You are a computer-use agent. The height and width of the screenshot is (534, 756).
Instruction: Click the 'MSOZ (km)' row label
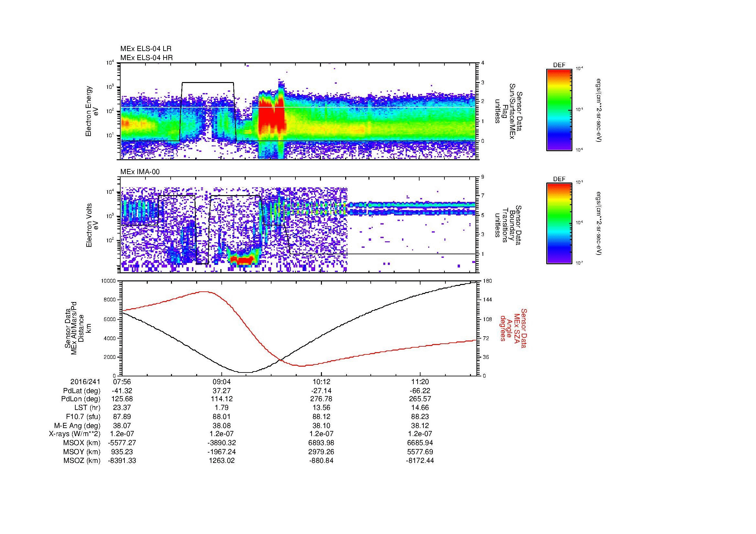point(82,461)
